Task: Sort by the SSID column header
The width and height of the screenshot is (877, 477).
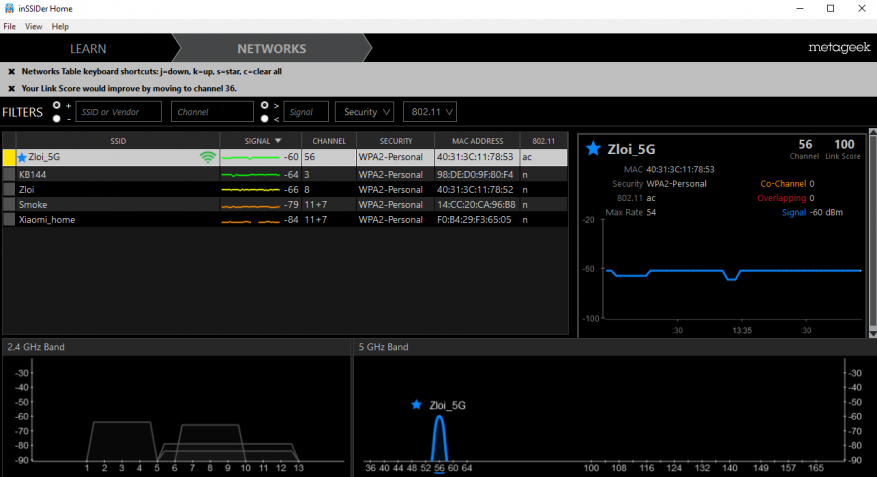Action: click(x=118, y=141)
